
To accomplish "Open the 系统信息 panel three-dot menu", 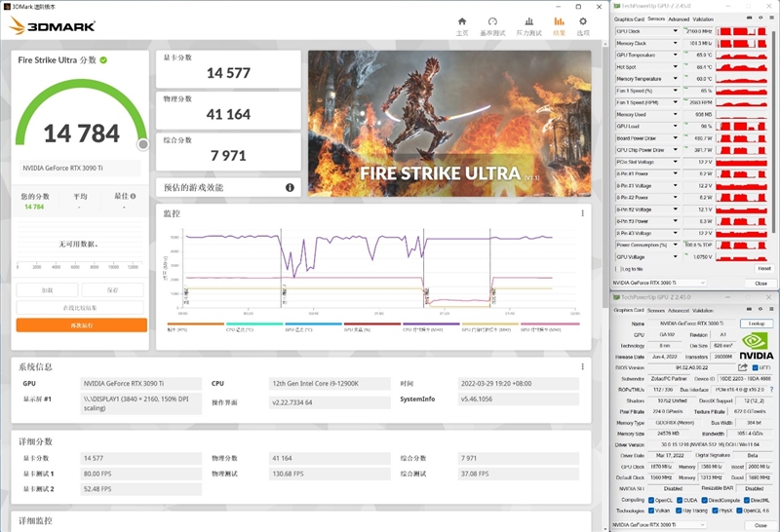I will 582,366.
